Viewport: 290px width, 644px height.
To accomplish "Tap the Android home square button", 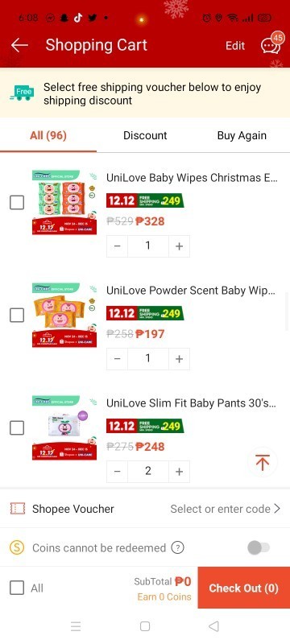I will 144,626.
